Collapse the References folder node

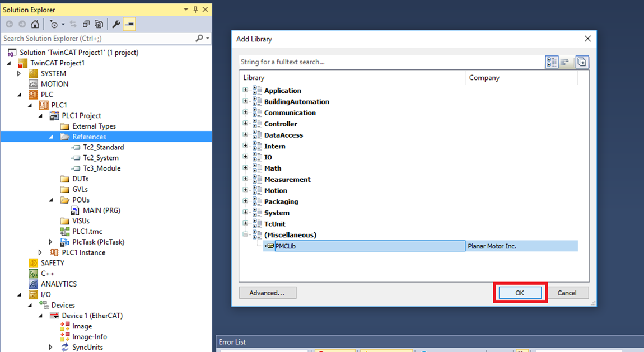click(51, 137)
